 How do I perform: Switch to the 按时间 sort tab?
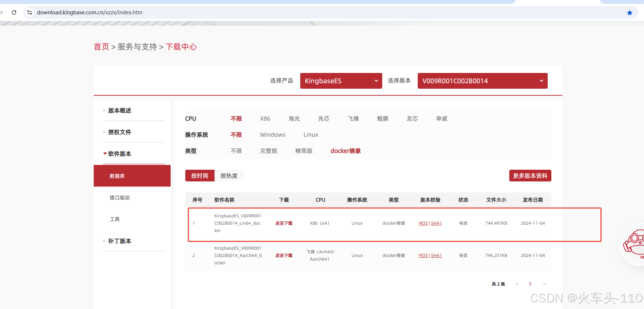coord(200,176)
